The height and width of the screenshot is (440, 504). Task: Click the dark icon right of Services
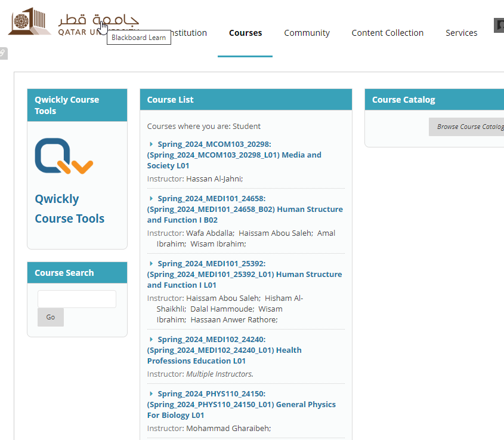click(x=499, y=26)
